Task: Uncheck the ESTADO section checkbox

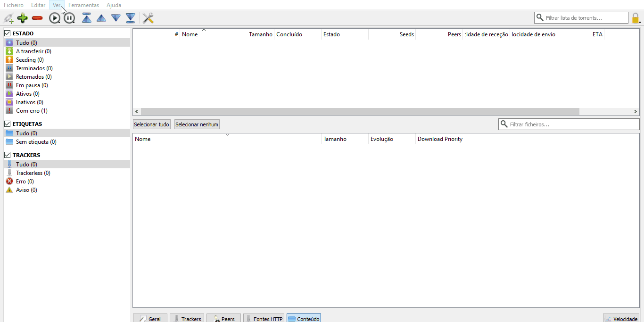Action: [8, 33]
